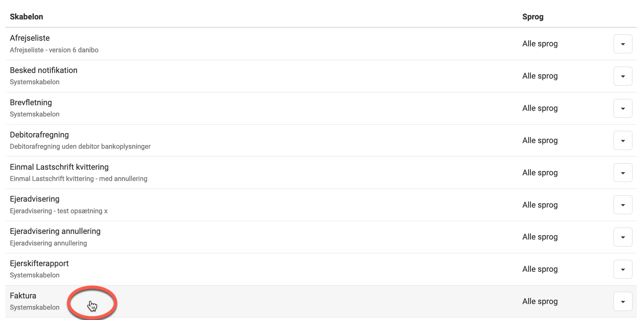Open the Debitorafregning template
644x320 pixels.
pyautogui.click(x=39, y=135)
